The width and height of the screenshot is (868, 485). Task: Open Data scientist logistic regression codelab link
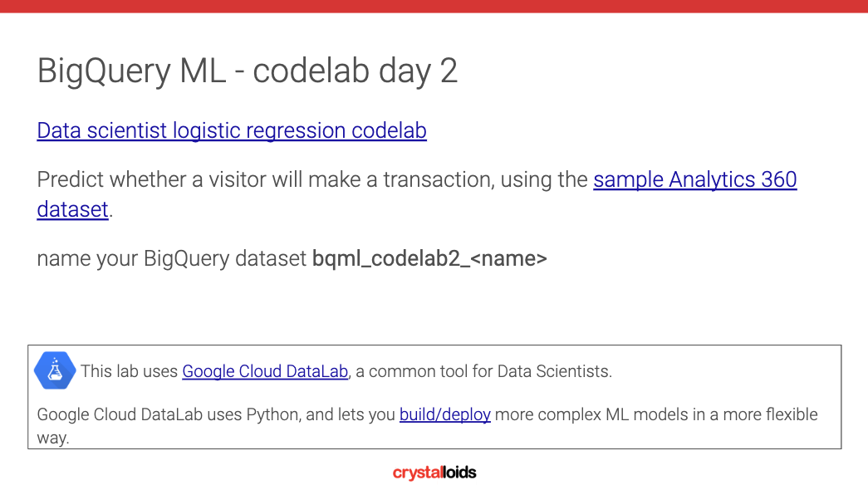point(232,130)
